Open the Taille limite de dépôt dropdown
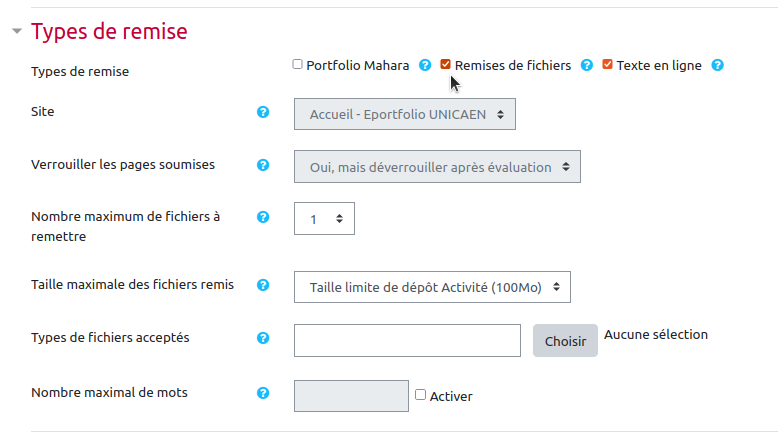The height and width of the screenshot is (440, 778). click(432, 287)
